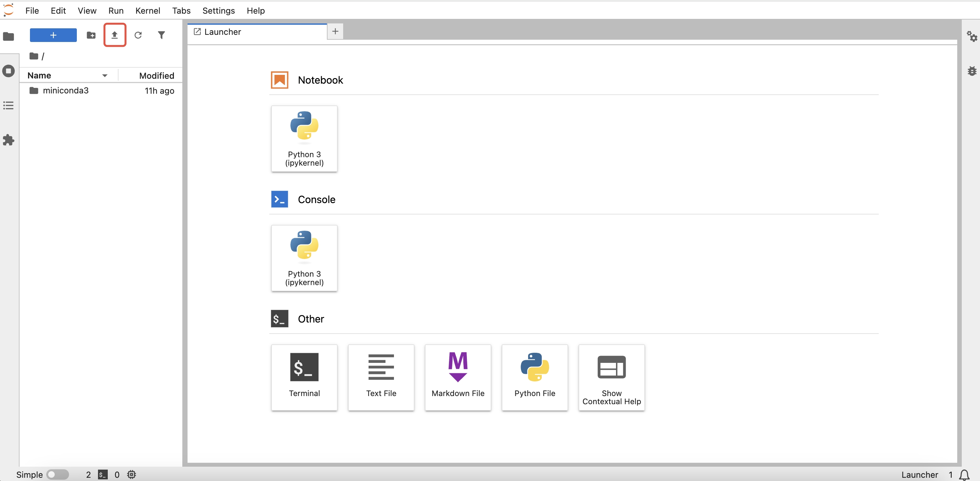Open the Debugger bug icon

(972, 71)
